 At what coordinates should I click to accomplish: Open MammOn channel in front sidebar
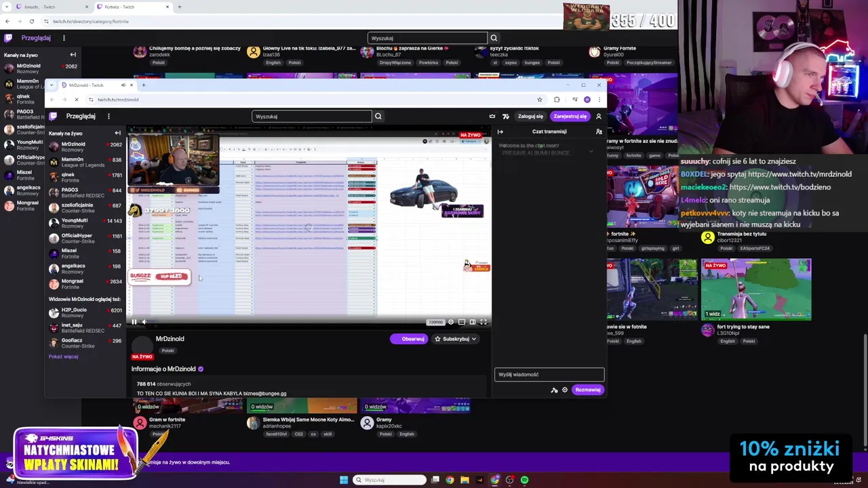point(85,162)
